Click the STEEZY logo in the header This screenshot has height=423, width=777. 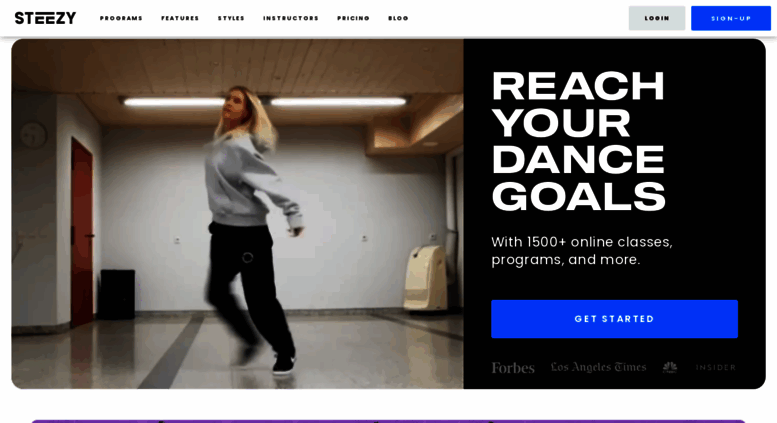tap(45, 18)
